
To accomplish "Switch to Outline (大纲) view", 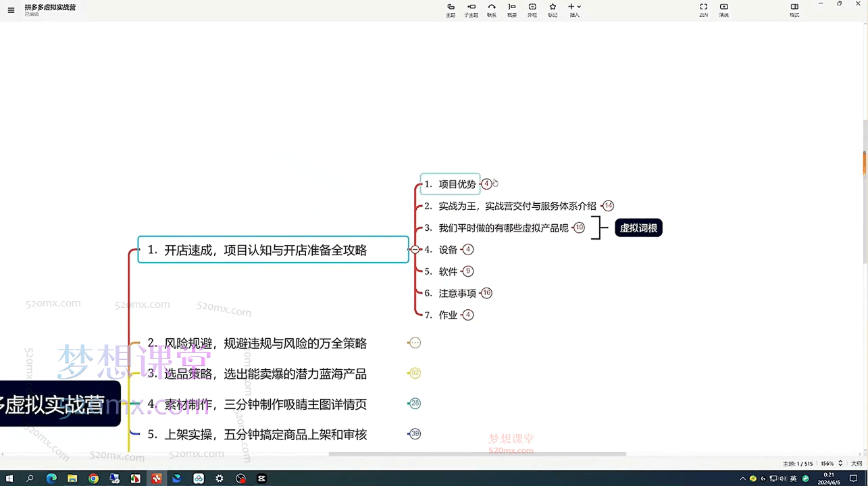I will click(856, 464).
